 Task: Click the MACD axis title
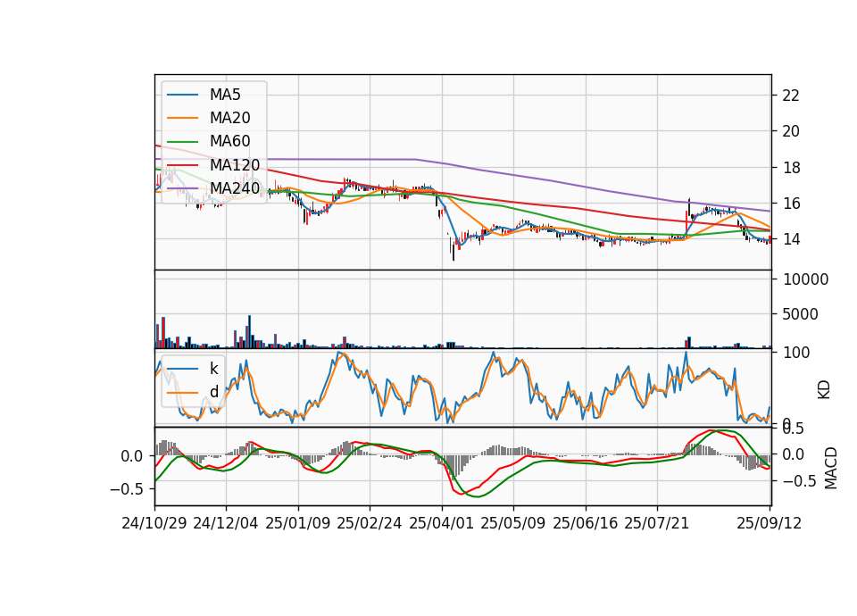tap(831, 468)
